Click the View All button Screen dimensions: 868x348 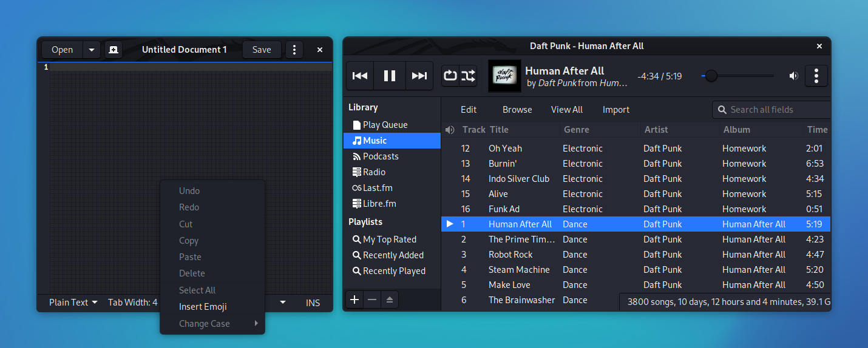pos(567,110)
